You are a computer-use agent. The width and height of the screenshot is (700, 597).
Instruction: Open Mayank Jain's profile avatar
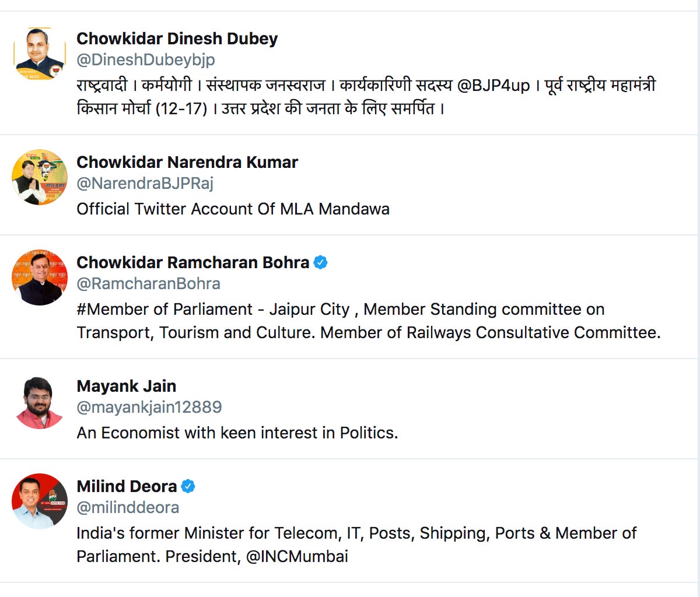pos(40,401)
